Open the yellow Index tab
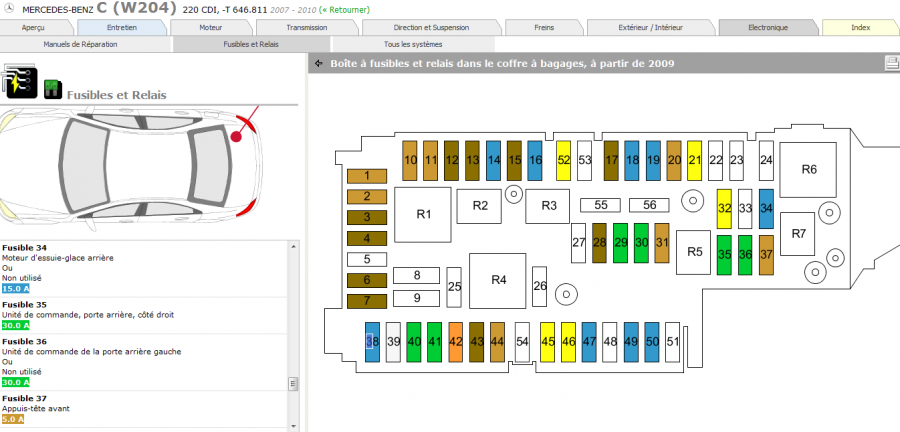The width and height of the screenshot is (900, 432). point(860,28)
